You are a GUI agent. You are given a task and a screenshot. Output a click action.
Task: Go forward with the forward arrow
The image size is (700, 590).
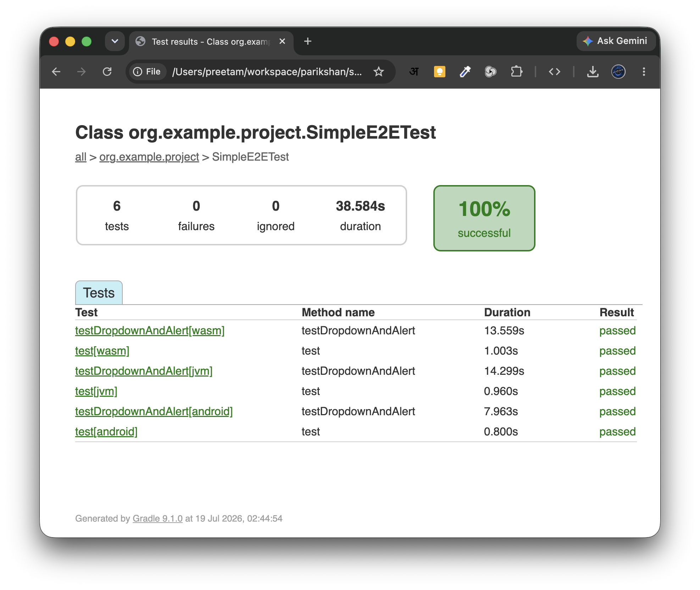tap(82, 72)
